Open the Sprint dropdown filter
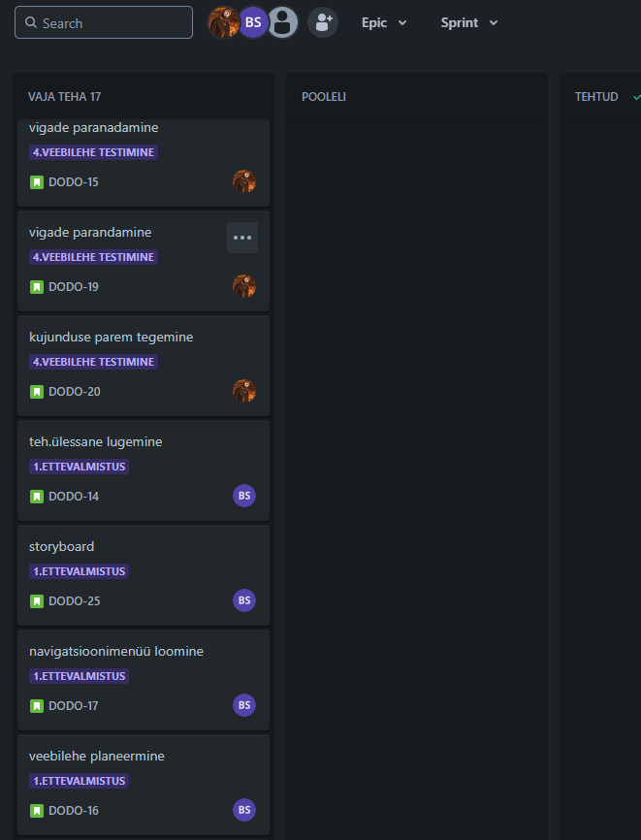The height and width of the screenshot is (840, 641). pos(469,22)
